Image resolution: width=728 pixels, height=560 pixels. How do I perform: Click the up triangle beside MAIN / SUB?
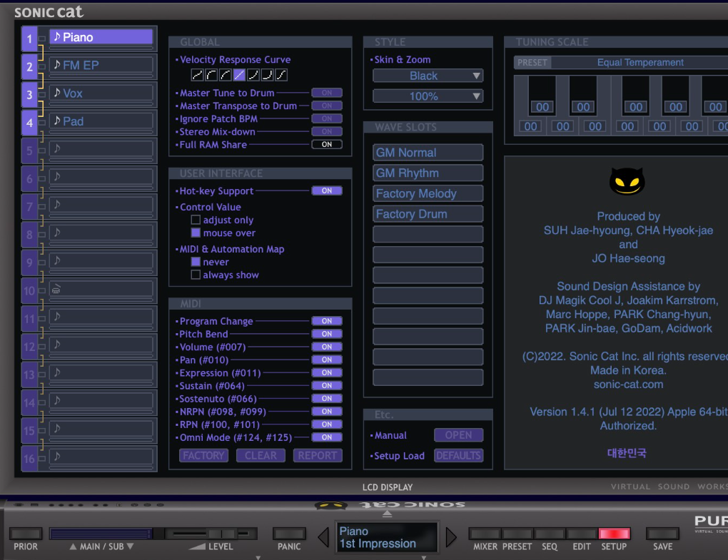coord(73,546)
